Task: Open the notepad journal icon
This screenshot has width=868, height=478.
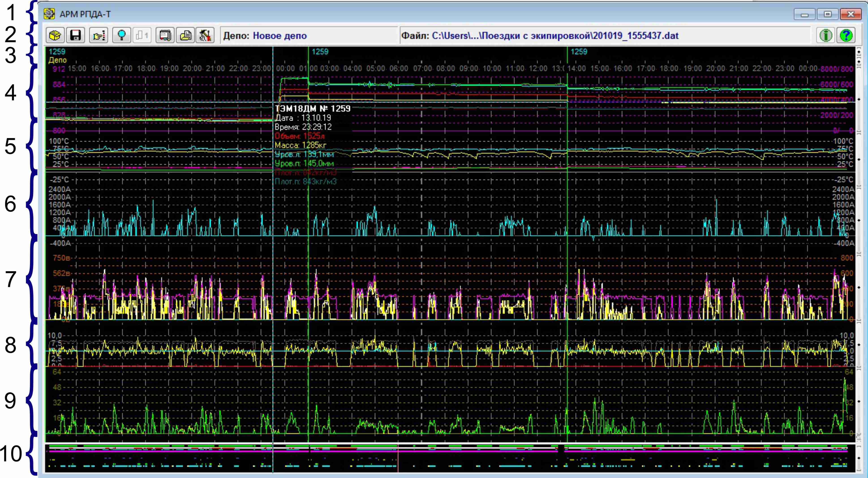Action: pos(165,35)
